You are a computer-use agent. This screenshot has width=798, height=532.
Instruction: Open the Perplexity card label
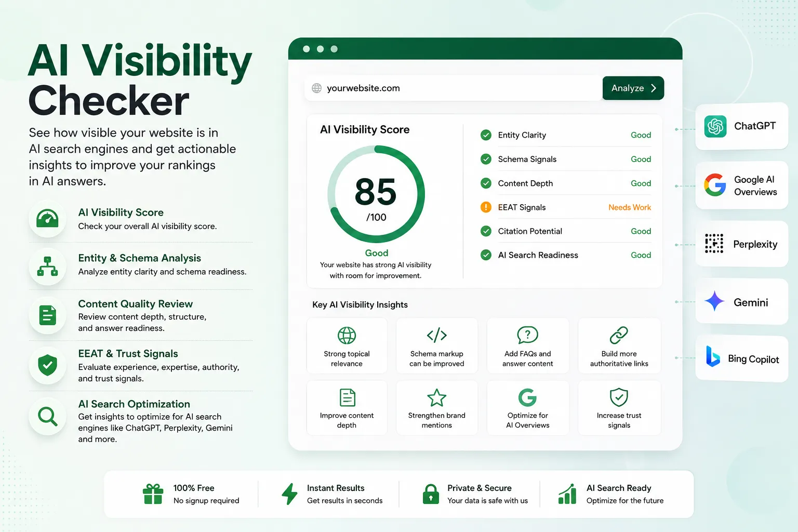point(755,244)
